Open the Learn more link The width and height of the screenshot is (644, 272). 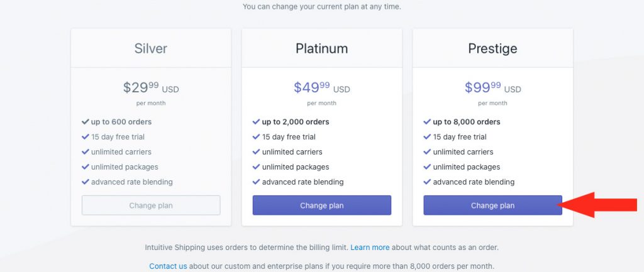[x=370, y=248]
